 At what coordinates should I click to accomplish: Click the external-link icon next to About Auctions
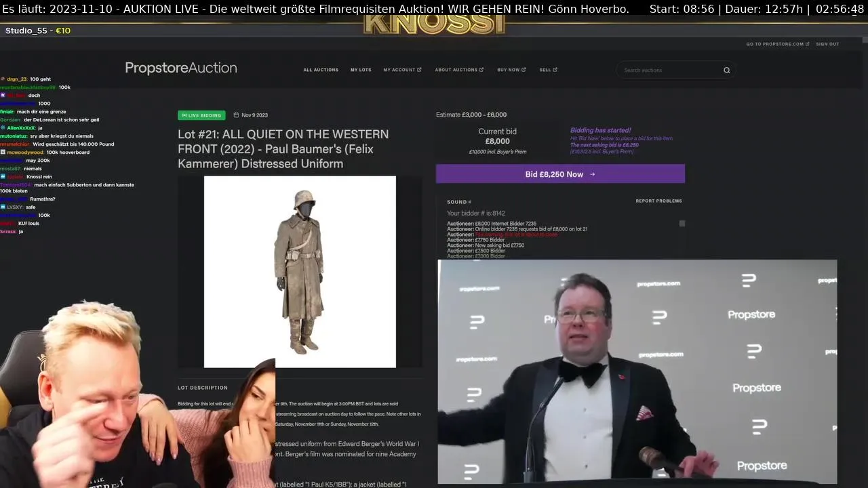coord(481,70)
